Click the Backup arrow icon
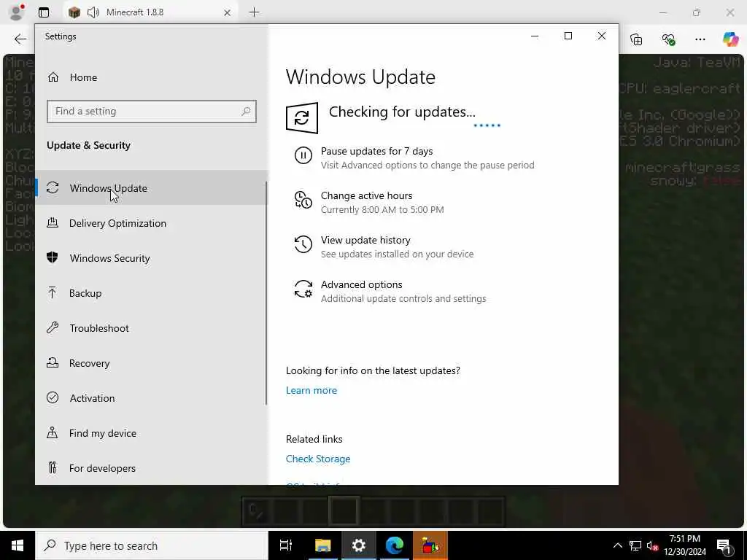The image size is (747, 560). coord(53,292)
